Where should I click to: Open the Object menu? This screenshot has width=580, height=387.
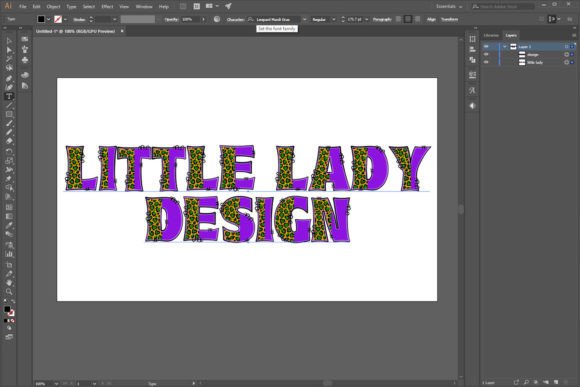pos(53,7)
